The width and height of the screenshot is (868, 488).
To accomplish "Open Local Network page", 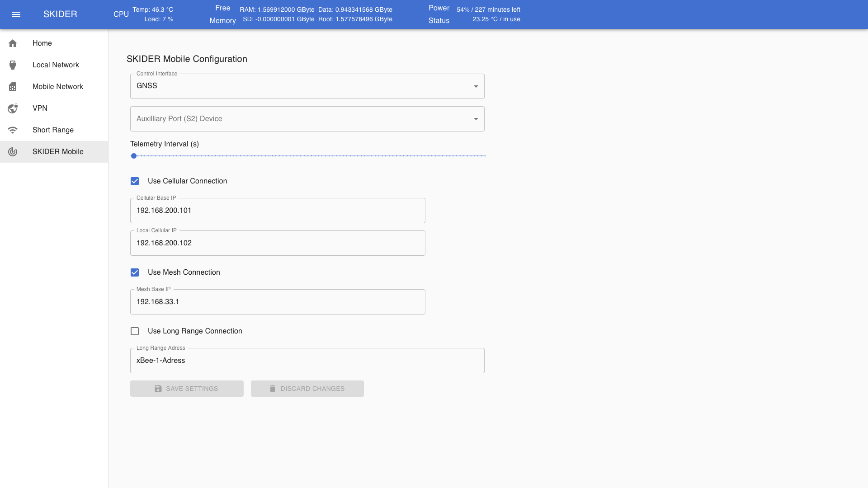I will click(x=54, y=65).
